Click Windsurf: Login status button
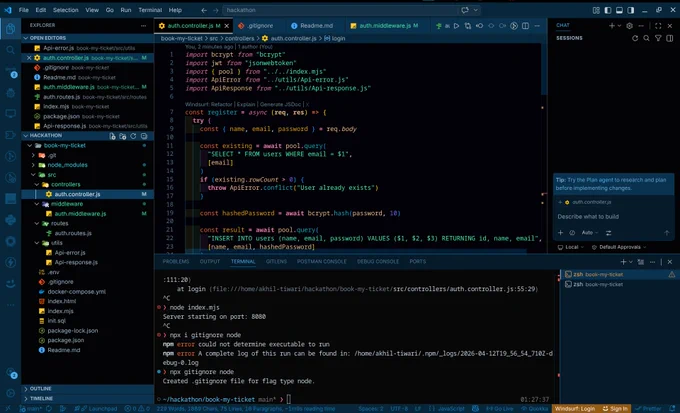This screenshot has width=680, height=413. pyautogui.click(x=575, y=409)
